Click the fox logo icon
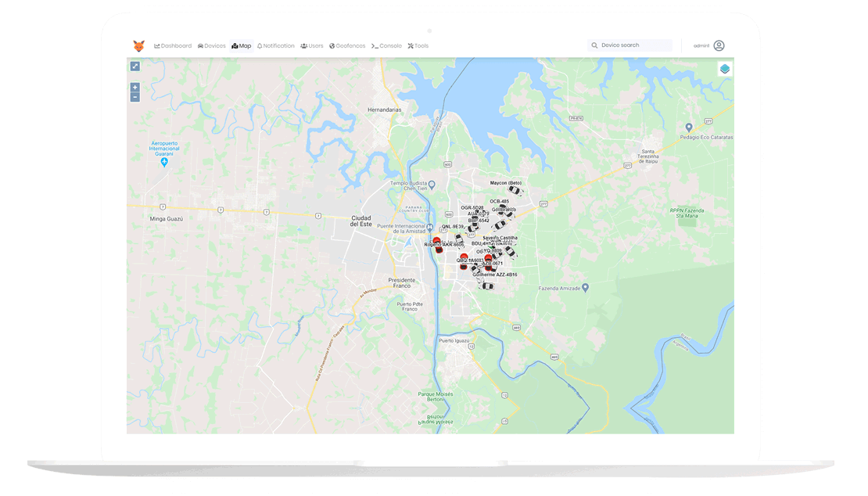868x496 pixels. pyautogui.click(x=138, y=46)
